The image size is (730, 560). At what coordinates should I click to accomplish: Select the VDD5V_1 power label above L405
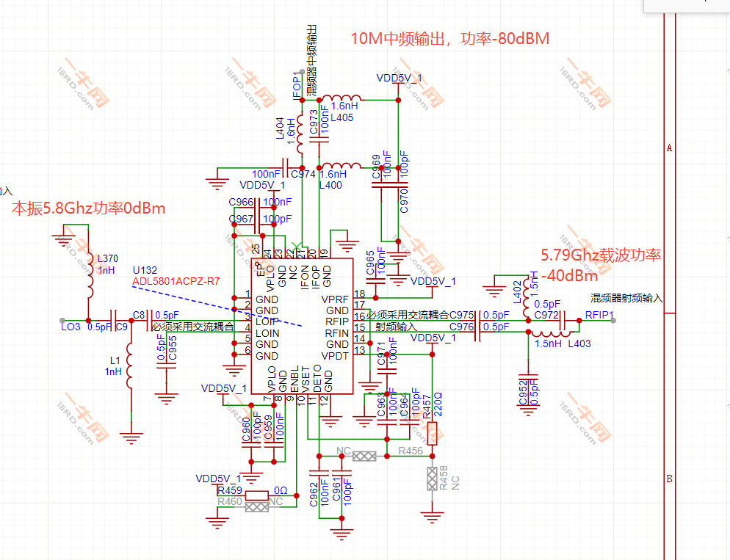pyautogui.click(x=399, y=78)
